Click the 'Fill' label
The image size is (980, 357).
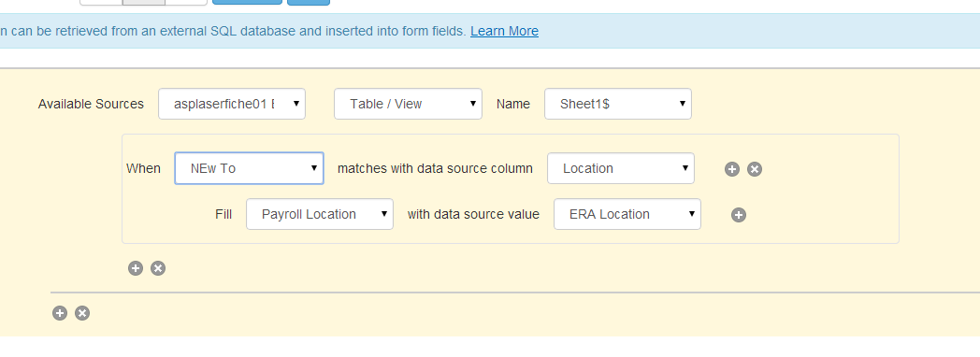(x=223, y=214)
